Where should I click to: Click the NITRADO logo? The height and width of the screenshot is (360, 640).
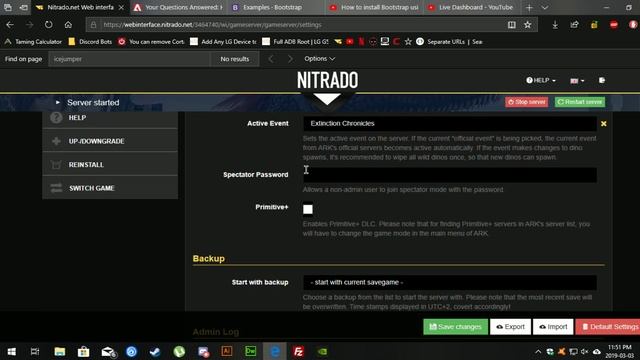(327, 80)
